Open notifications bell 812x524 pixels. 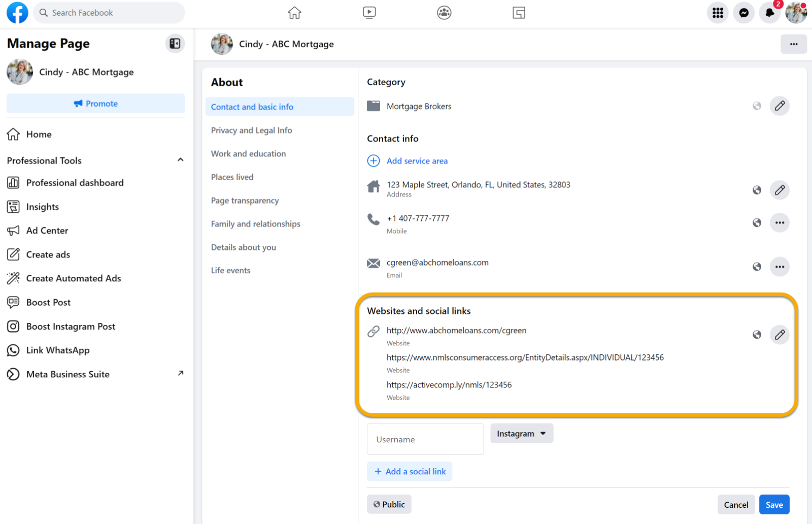click(770, 13)
